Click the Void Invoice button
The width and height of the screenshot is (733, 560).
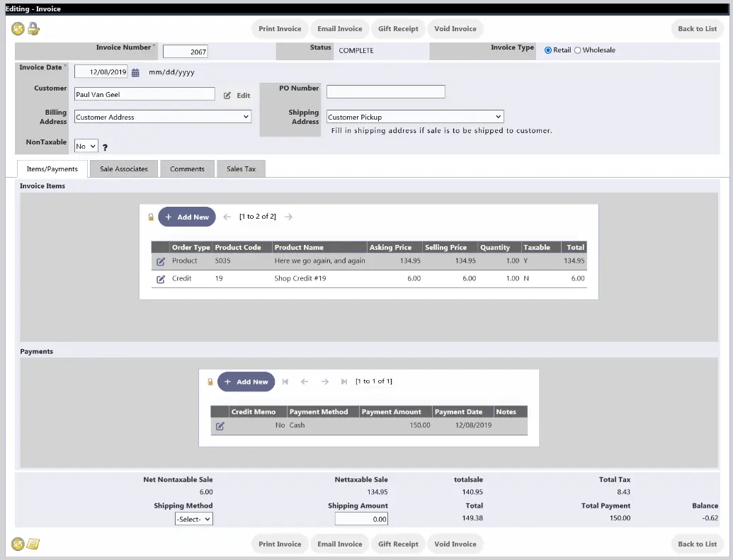(455, 28)
